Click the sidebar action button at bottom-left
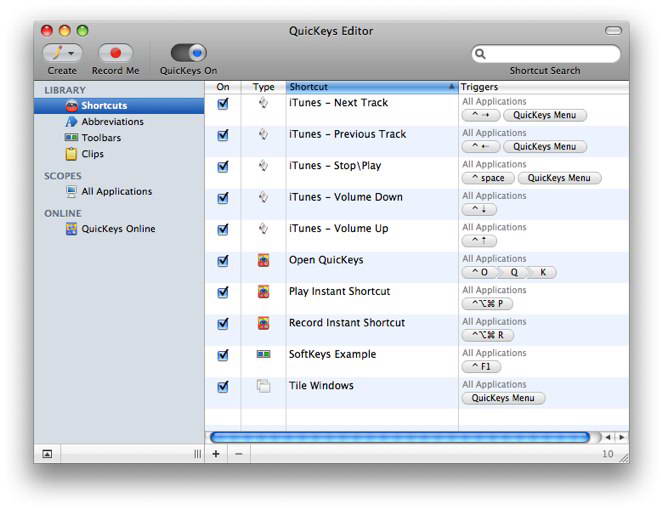Viewport: 663px width, 510px height. pyautogui.click(x=47, y=454)
